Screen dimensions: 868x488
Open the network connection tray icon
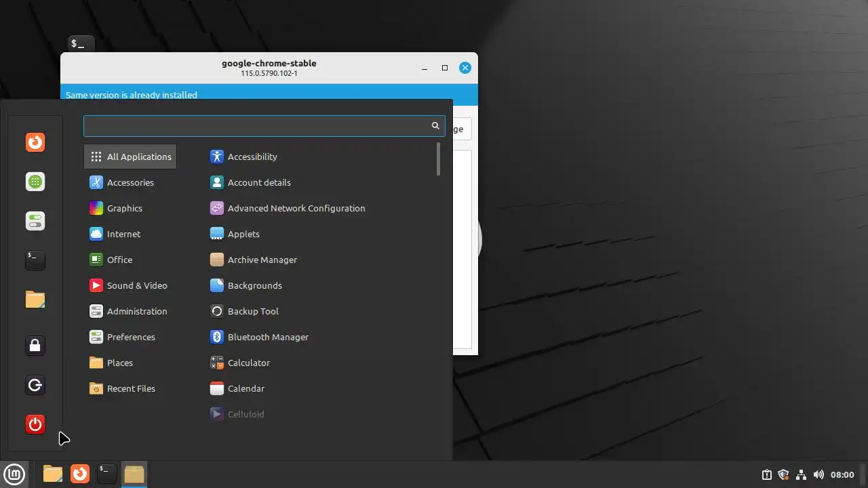801,474
